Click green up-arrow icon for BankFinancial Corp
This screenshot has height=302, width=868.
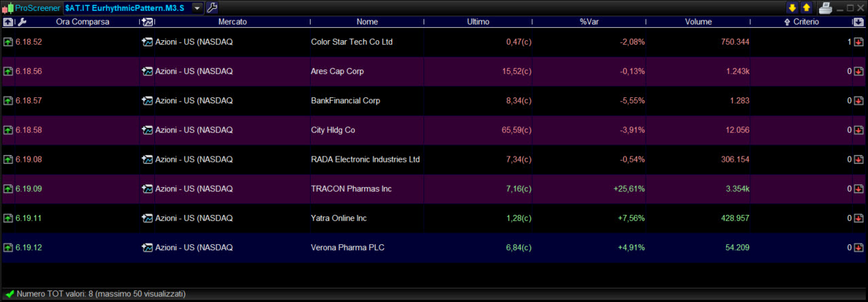(7, 101)
